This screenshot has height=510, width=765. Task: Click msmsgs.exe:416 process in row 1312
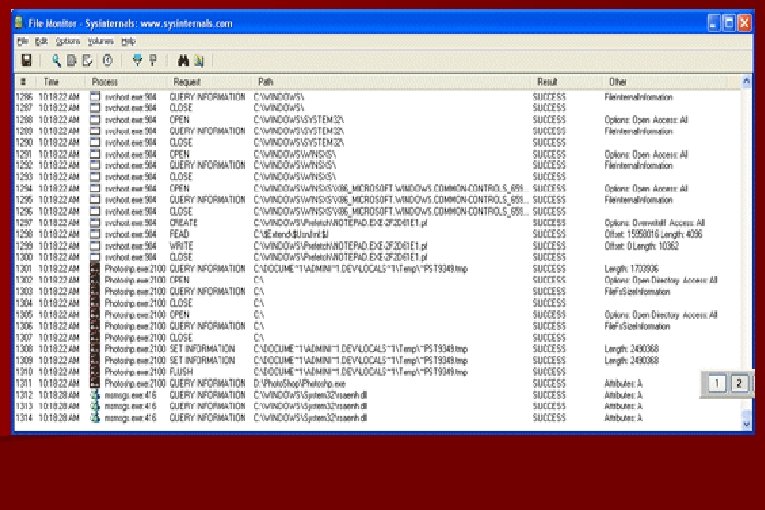click(130, 395)
